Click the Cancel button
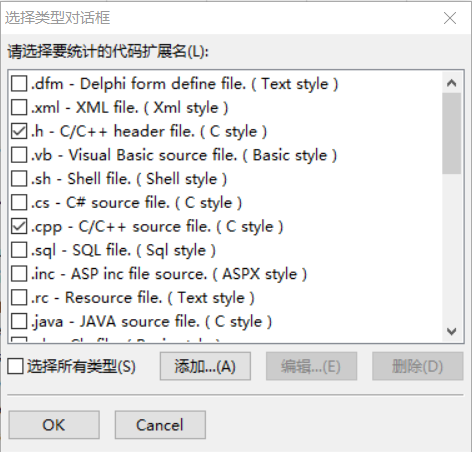The image size is (472, 452). (x=160, y=425)
